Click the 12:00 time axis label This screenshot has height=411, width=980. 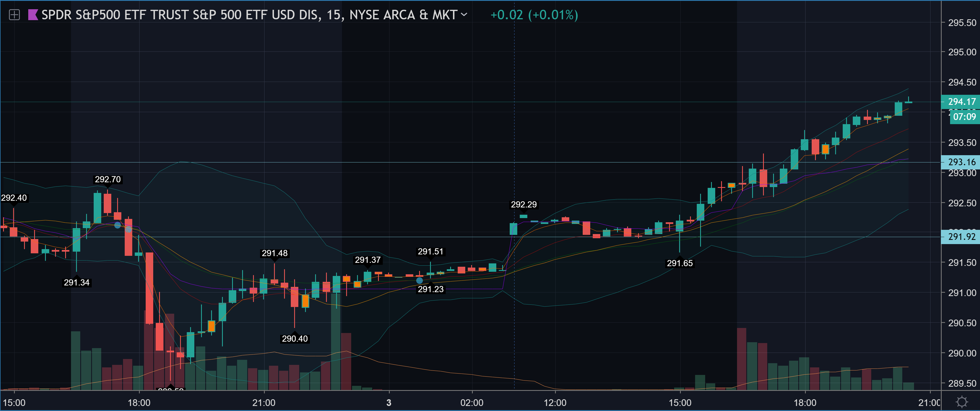(555, 403)
